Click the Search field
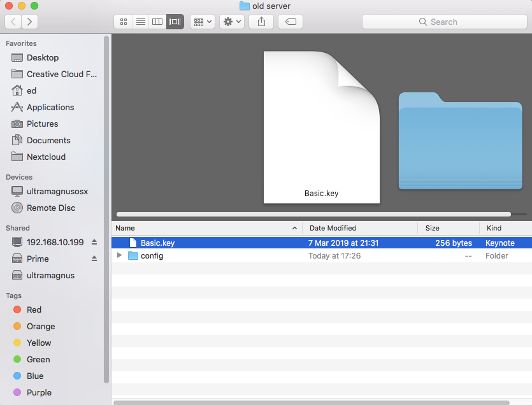Image resolution: width=532 pixels, height=405 pixels. click(445, 22)
